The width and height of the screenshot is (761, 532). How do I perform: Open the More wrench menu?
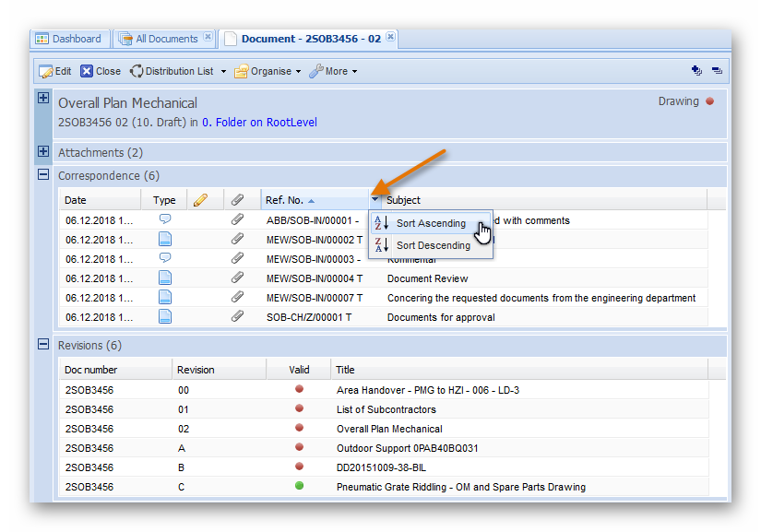coord(333,71)
